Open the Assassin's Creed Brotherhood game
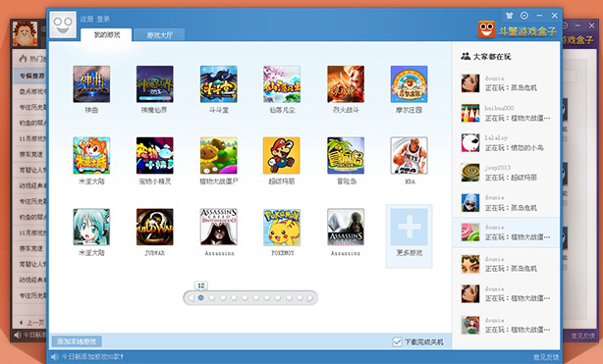Viewport: 603px width, 364px height. tap(218, 228)
